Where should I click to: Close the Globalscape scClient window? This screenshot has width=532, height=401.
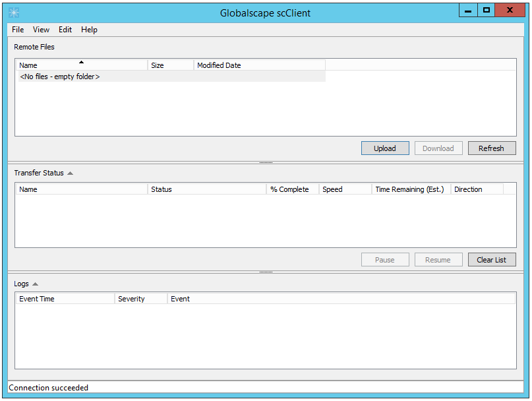[x=510, y=10]
